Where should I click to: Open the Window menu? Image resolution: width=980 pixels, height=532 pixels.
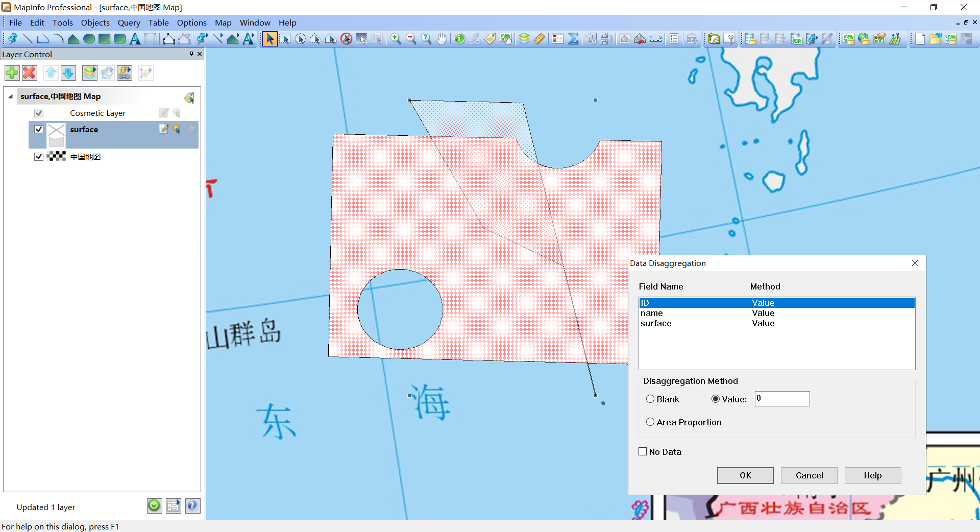point(255,22)
